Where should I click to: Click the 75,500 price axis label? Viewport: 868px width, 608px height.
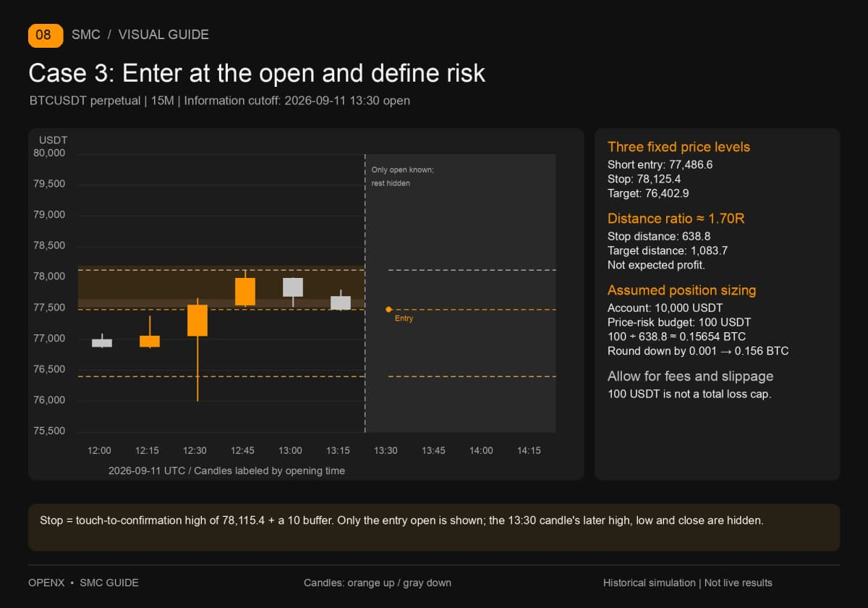coord(49,431)
